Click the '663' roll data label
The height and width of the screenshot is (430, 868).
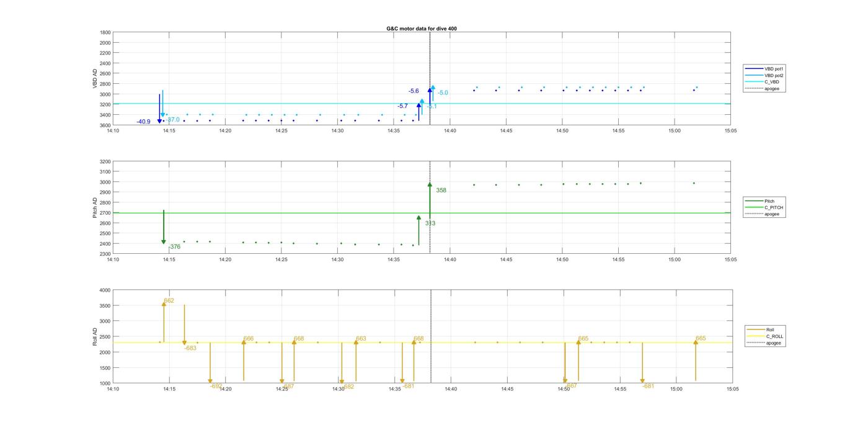[361, 339]
